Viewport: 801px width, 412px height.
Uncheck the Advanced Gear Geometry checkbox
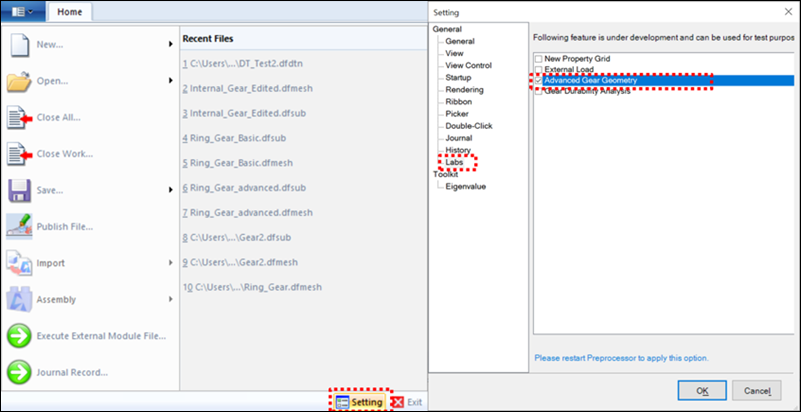tap(538, 81)
